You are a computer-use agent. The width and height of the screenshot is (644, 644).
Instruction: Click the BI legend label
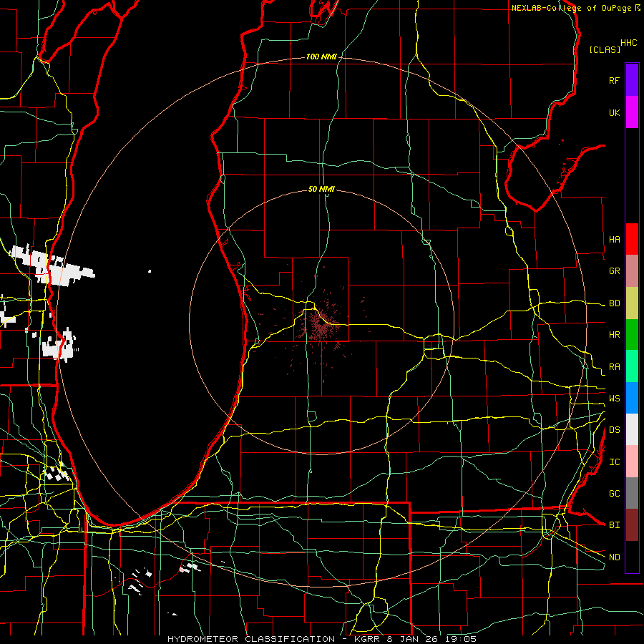point(615,525)
